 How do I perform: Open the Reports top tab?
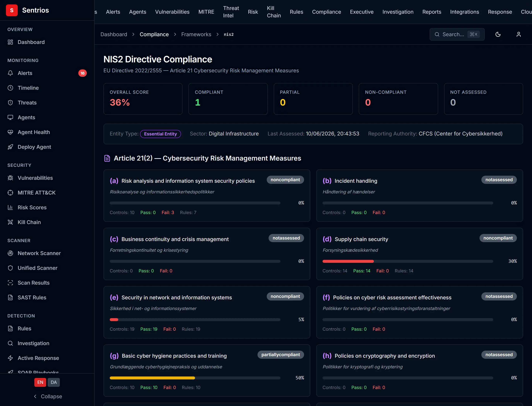point(432,12)
